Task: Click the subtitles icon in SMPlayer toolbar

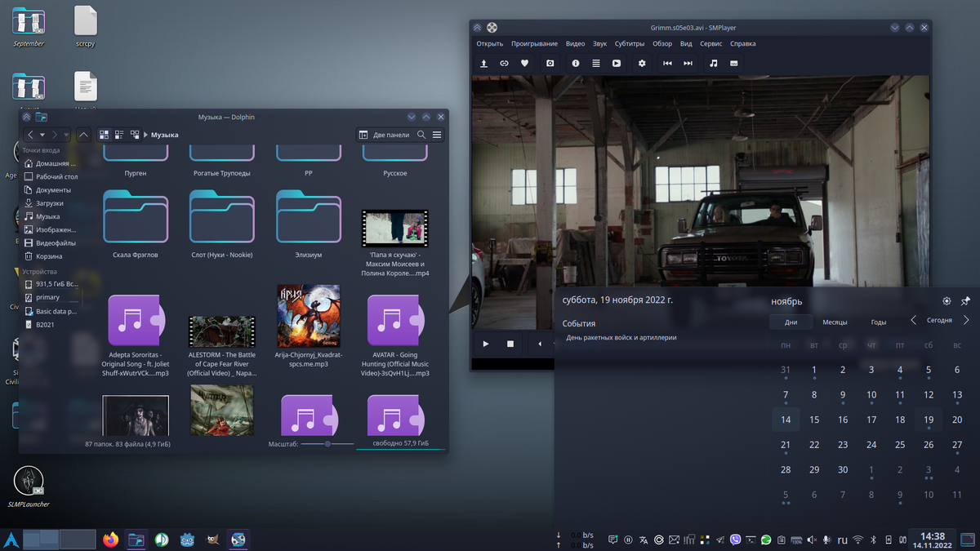Action: 733,63
